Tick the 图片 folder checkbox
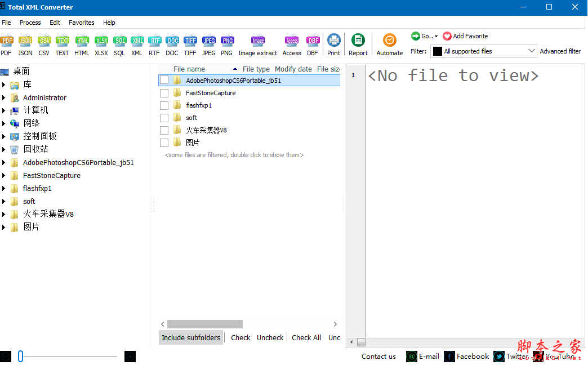This screenshot has height=365, width=588. (164, 143)
